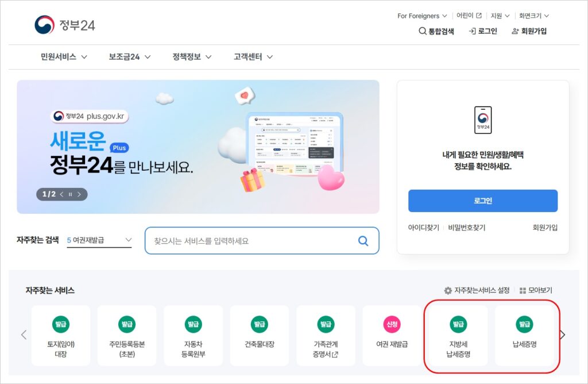Click the 새로운 정부24 banner image
This screenshot has height=384, width=588.
(198, 147)
